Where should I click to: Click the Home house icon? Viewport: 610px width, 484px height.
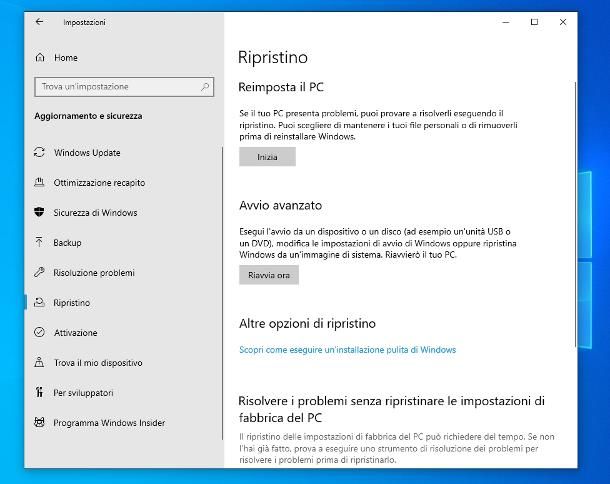pos(40,58)
